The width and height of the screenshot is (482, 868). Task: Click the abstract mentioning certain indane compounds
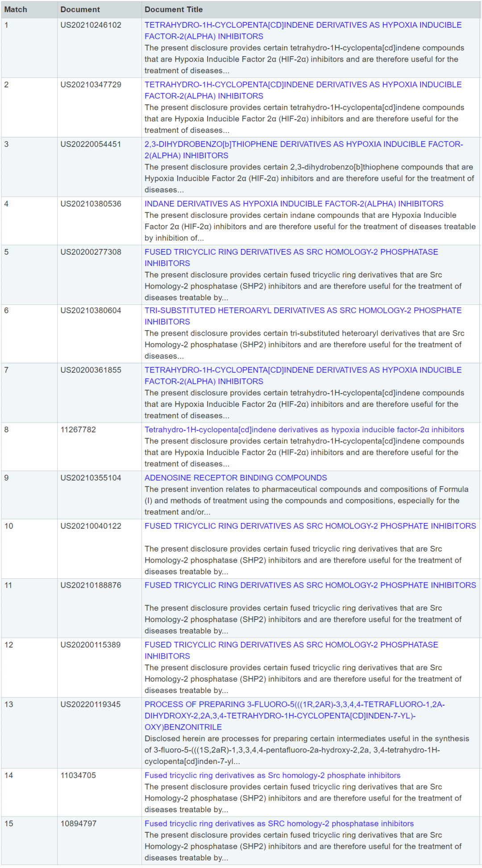click(310, 227)
